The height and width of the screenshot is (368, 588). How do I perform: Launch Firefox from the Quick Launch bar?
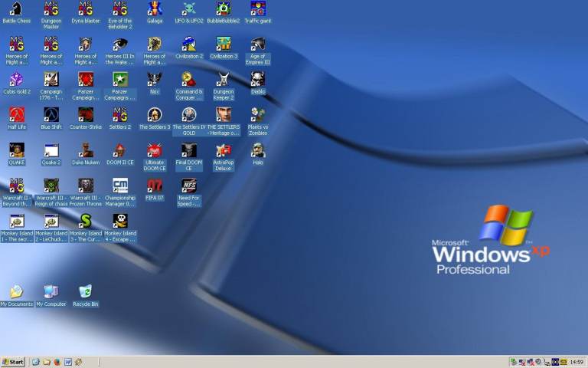click(x=57, y=362)
